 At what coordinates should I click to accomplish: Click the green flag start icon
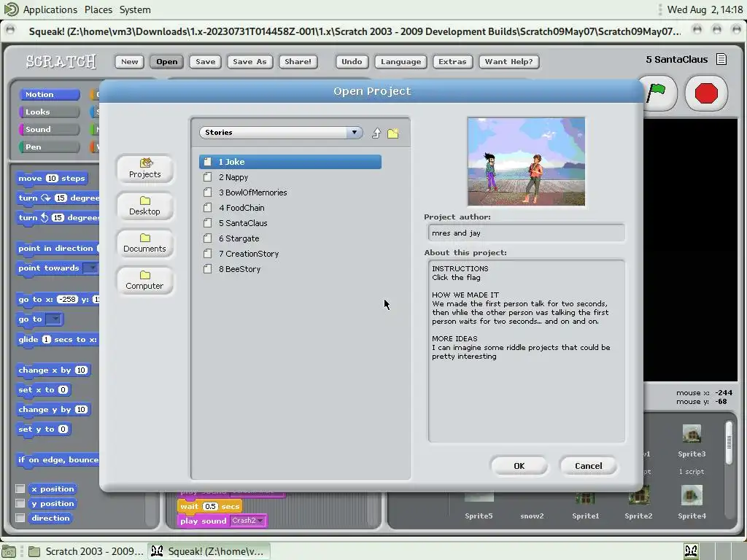point(657,93)
